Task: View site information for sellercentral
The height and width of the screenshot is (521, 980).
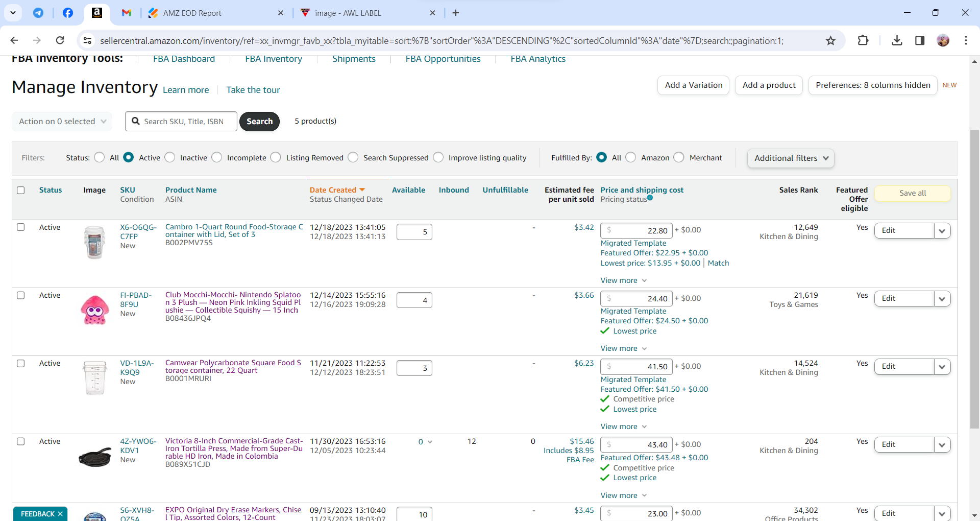Action: 88,40
